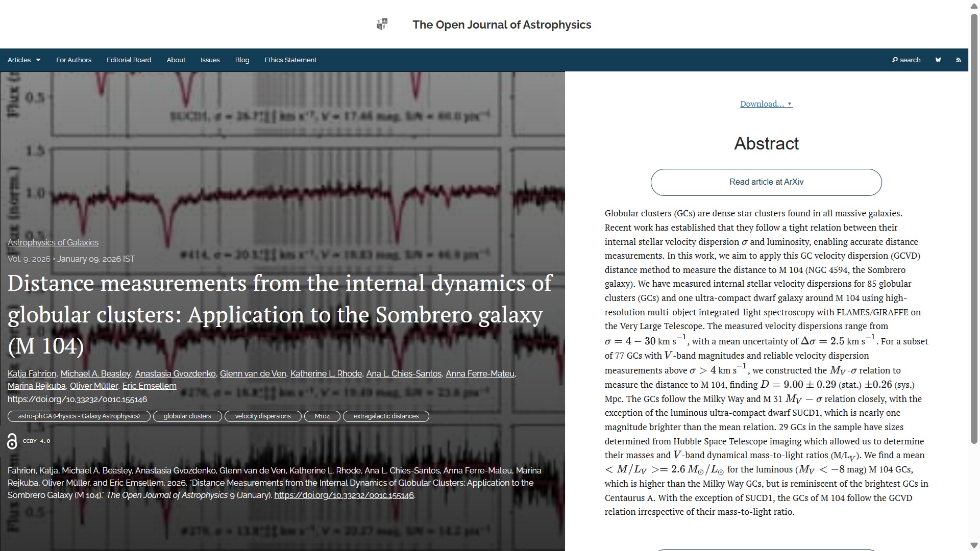
Task: Open the Download... dropdown
Action: [766, 104]
